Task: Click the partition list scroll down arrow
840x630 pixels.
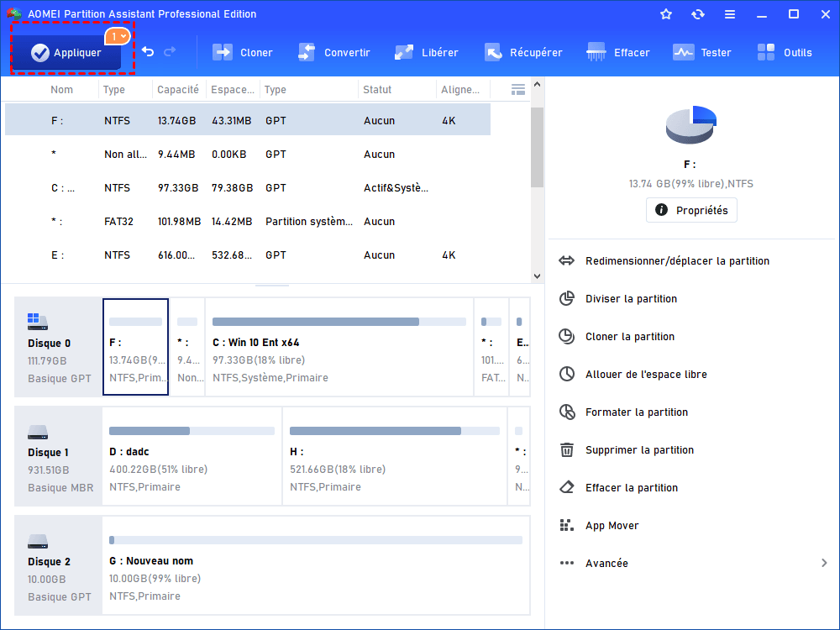Action: coord(537,276)
